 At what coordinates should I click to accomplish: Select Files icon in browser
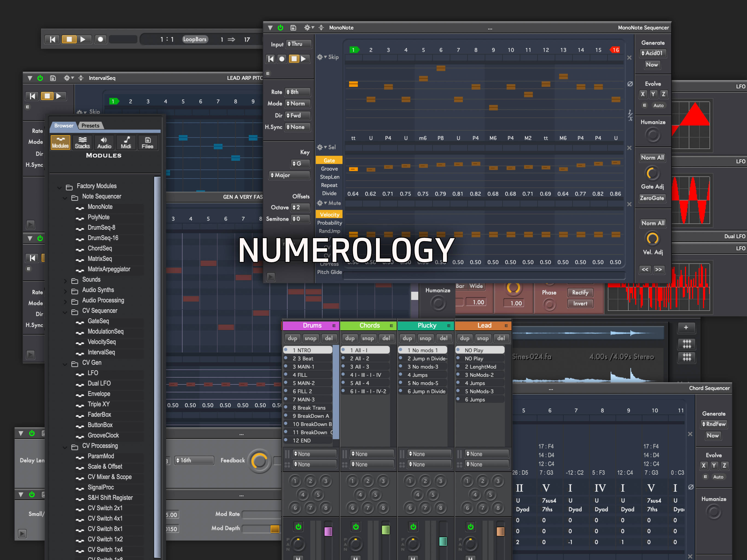click(x=148, y=142)
